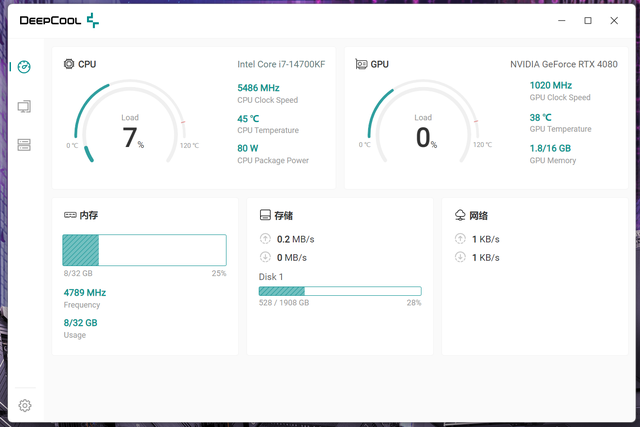Image resolution: width=640 pixels, height=427 pixels.
Task: Click the CPU load gauge showing 7%
Action: 130,122
